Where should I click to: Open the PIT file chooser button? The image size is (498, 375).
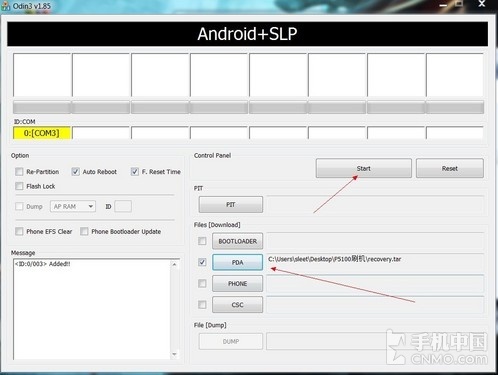pos(231,204)
